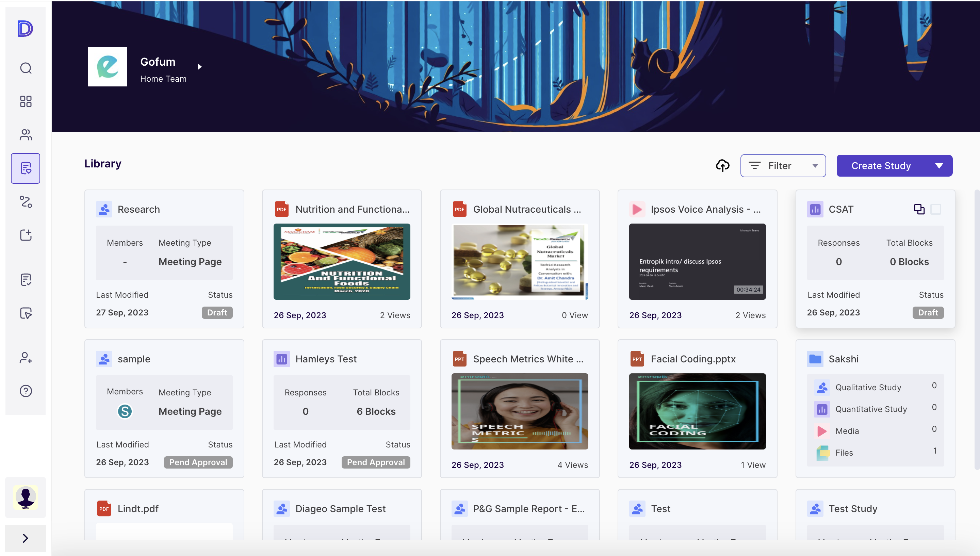Select Media row in Sakshi folder
Image resolution: width=980 pixels, height=556 pixels.
tap(875, 430)
